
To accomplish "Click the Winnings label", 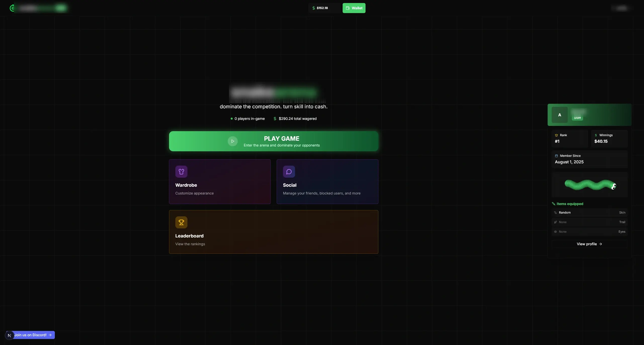I will 606,135.
